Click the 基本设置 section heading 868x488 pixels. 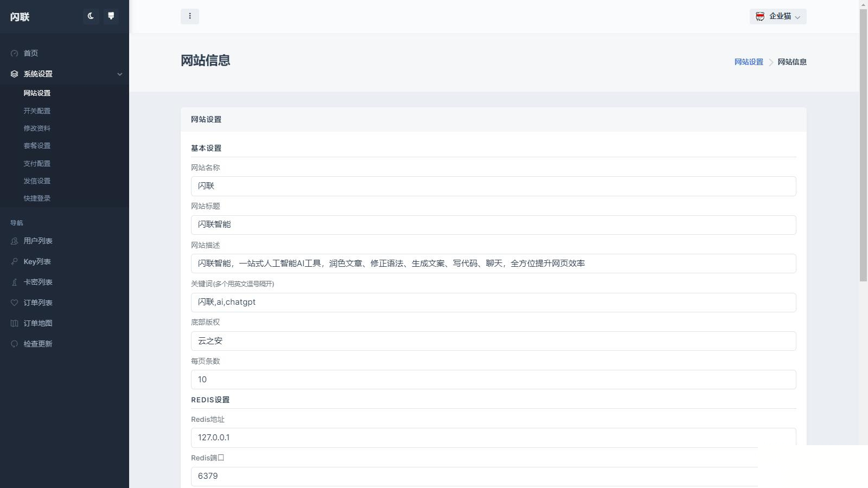206,148
